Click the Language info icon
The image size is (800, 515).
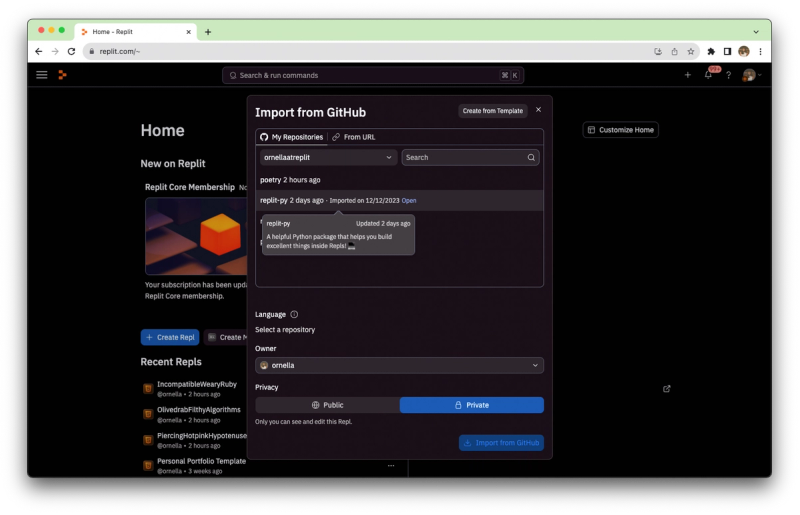(294, 314)
